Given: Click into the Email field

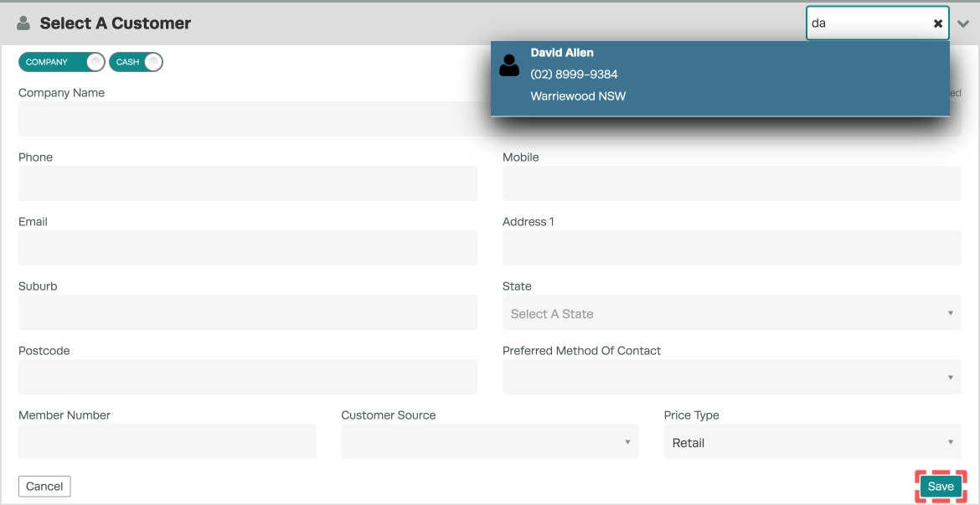Looking at the screenshot, I should 248,248.
